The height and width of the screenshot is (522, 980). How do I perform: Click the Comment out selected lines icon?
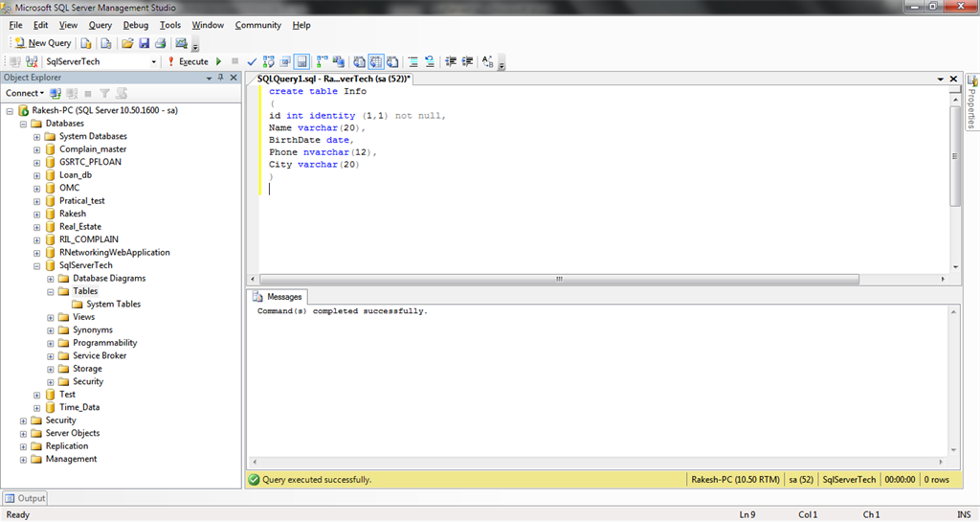412,61
